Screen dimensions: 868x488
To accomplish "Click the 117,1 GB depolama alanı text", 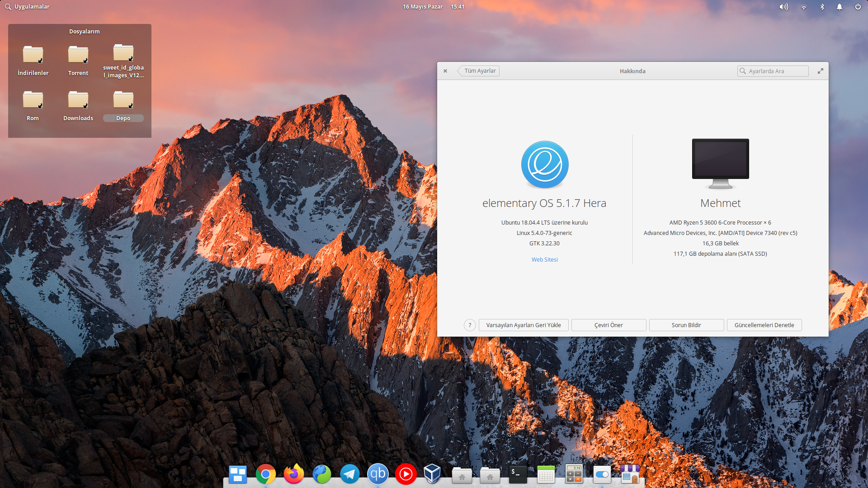I will (x=720, y=253).
